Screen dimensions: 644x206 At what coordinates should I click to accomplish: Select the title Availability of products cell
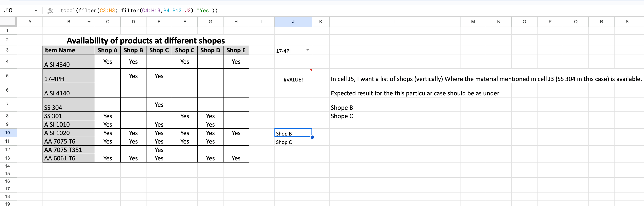pos(146,40)
